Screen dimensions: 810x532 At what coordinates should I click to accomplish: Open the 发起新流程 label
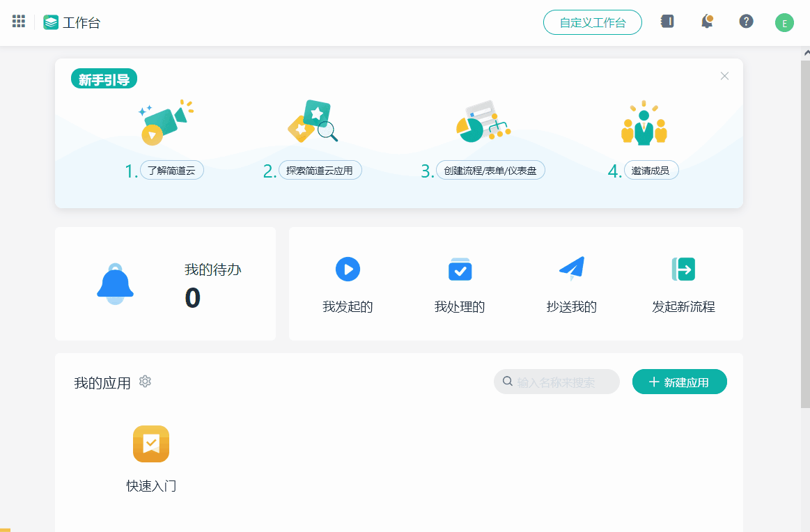(x=683, y=307)
